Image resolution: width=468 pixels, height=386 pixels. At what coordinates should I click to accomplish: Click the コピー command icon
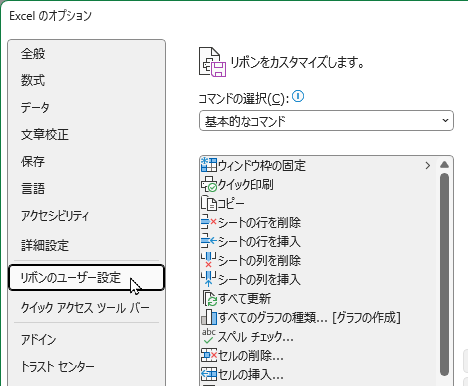coord(209,203)
